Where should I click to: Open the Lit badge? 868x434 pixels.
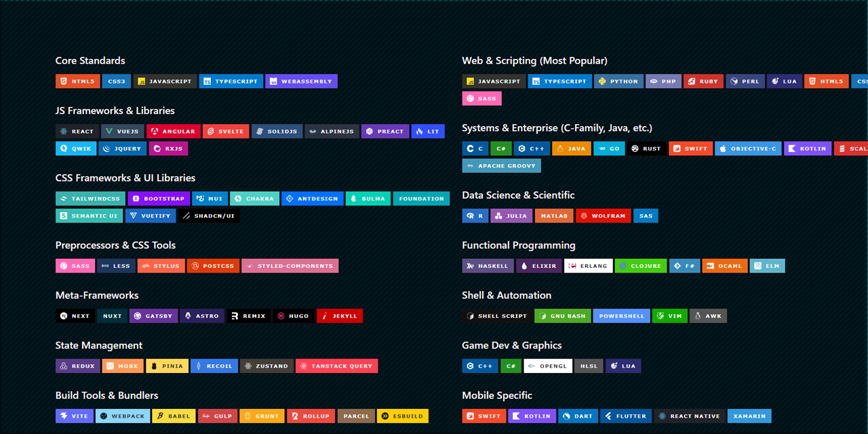pyautogui.click(x=428, y=132)
